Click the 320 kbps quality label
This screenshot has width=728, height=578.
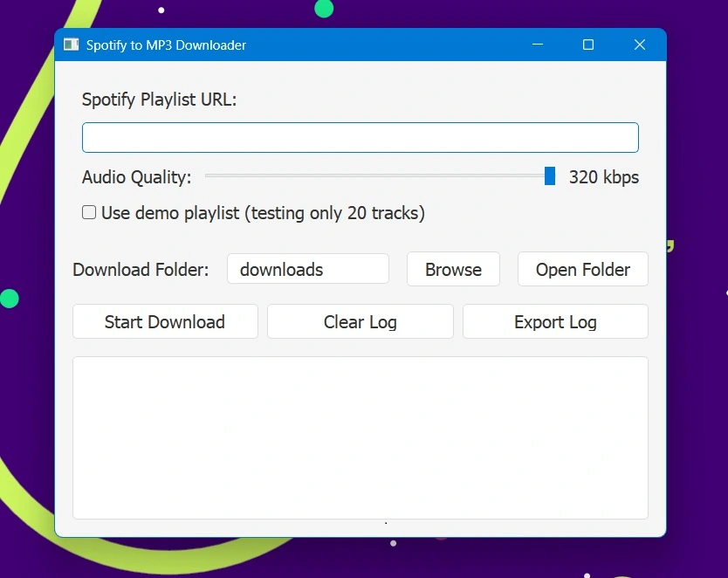pyautogui.click(x=604, y=176)
